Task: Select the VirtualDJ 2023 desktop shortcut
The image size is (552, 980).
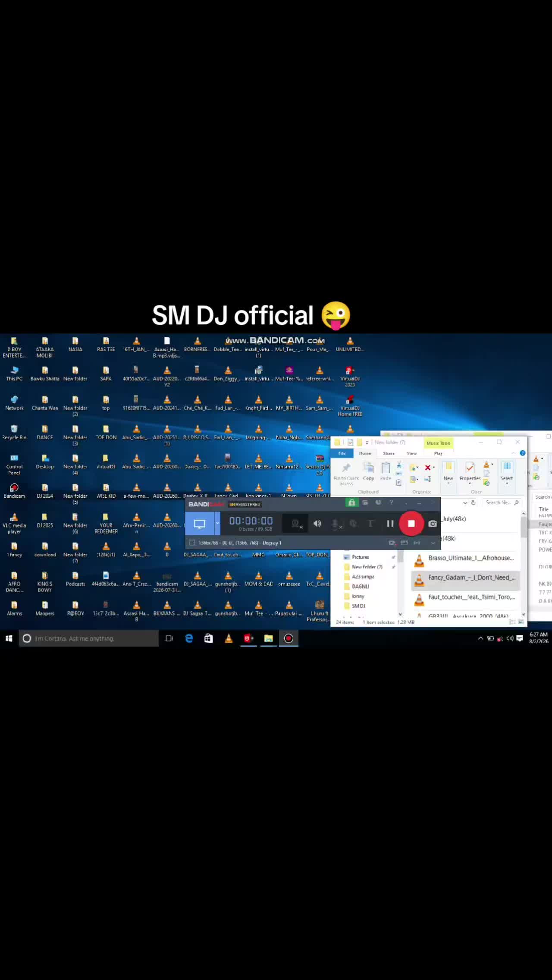Action: 350,376
